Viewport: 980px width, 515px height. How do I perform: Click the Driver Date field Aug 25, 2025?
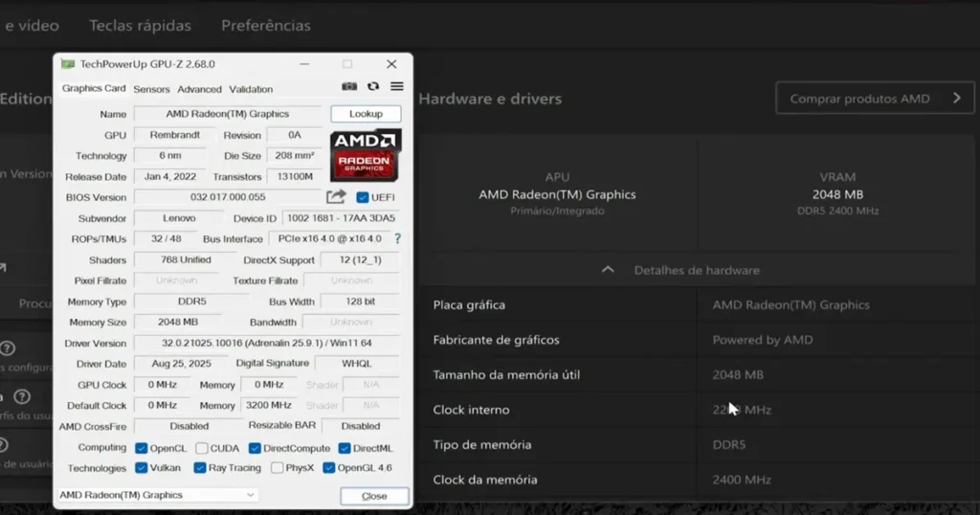click(x=181, y=363)
